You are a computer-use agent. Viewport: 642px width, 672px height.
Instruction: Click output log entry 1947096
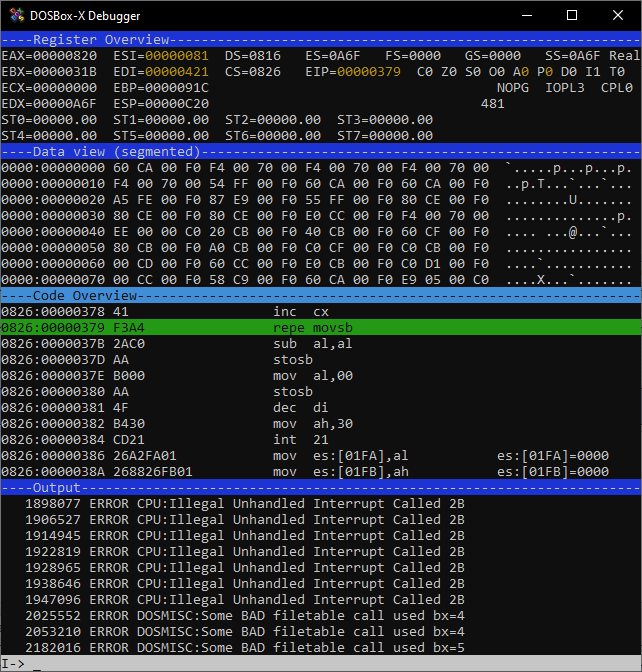(245, 600)
